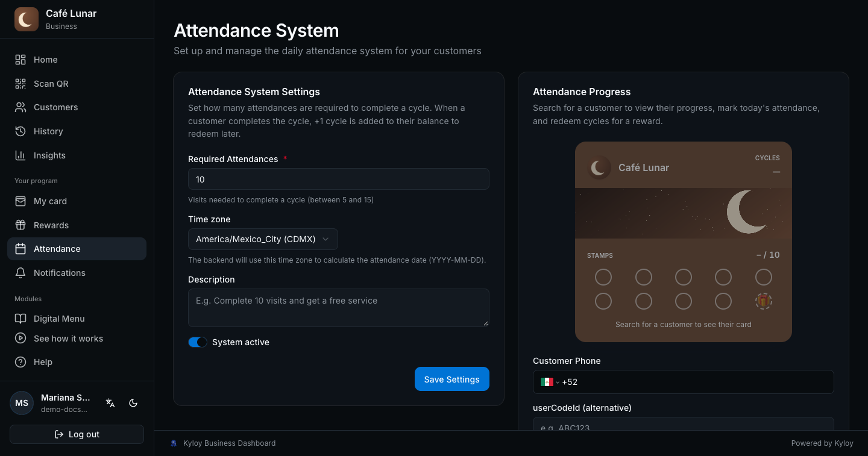Click the Attendance Progress panel title

[582, 92]
